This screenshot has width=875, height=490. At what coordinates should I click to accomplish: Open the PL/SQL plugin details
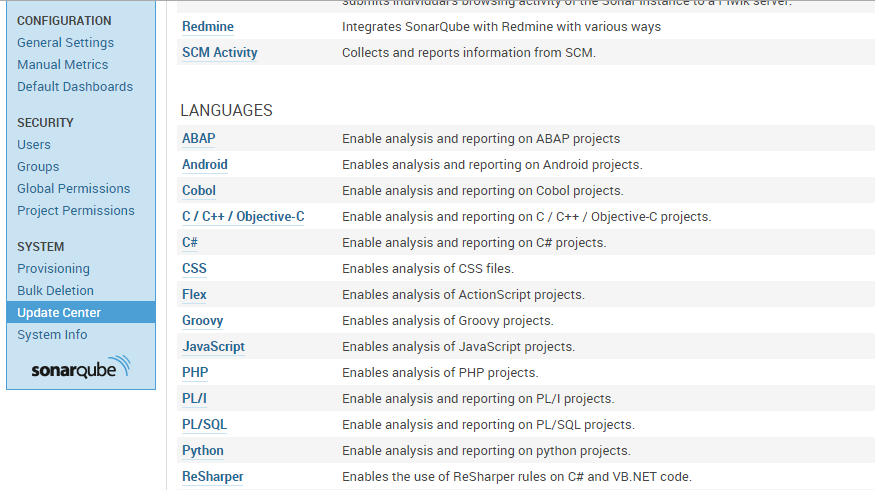coord(204,425)
